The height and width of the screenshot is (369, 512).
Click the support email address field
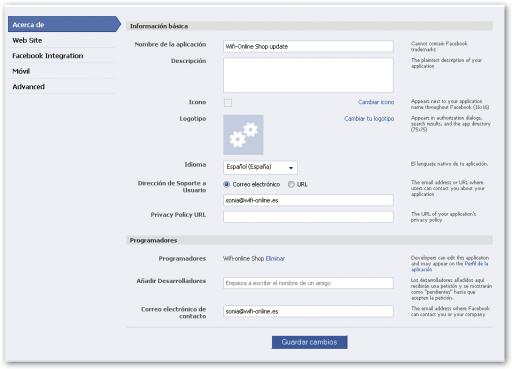coord(308,200)
